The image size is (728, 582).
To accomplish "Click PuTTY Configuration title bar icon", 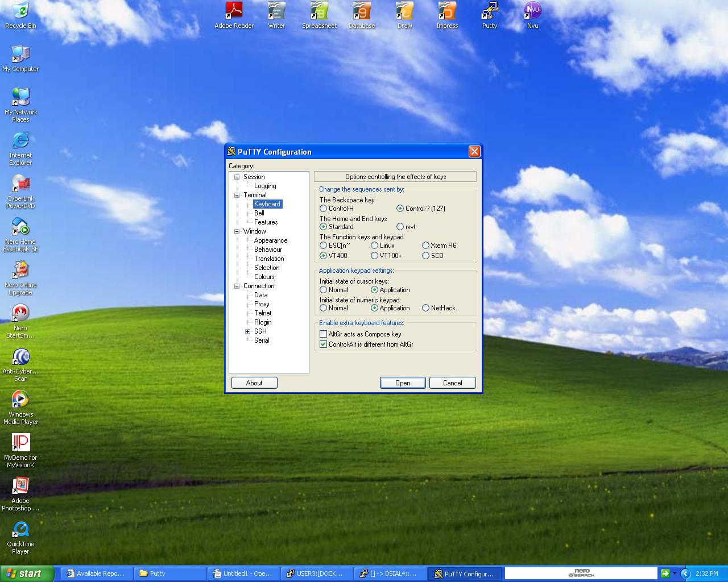I will [231, 152].
